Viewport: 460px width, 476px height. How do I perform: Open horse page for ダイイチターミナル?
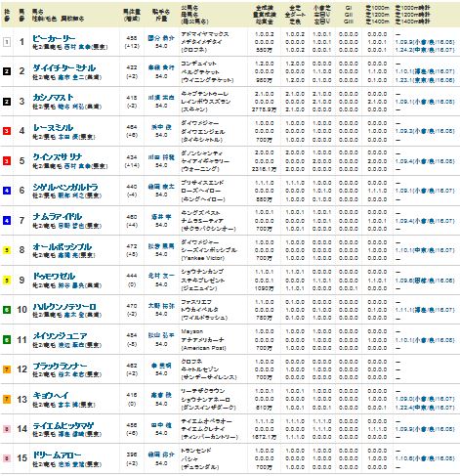click(64, 68)
